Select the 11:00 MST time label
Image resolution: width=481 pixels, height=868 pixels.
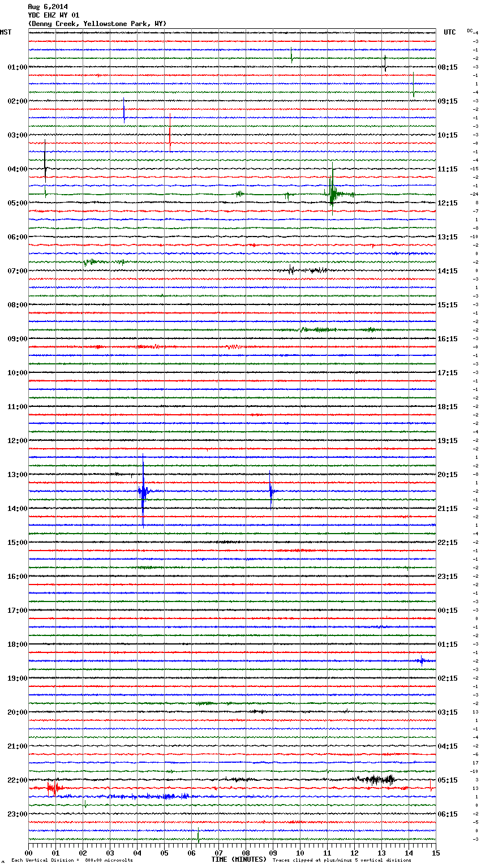[x=18, y=407]
